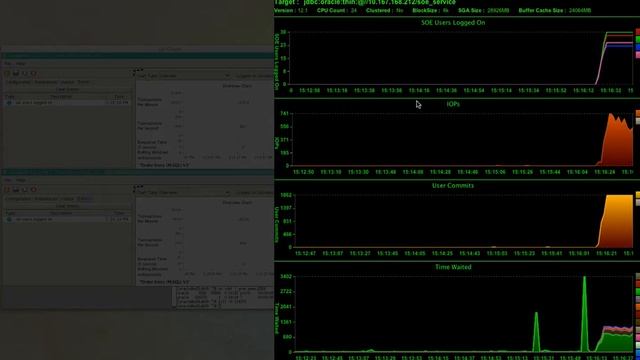This screenshot has width=640, height=360.
Task: Click red stop icon in lower Swingbench toolbar
Action: coord(34,190)
